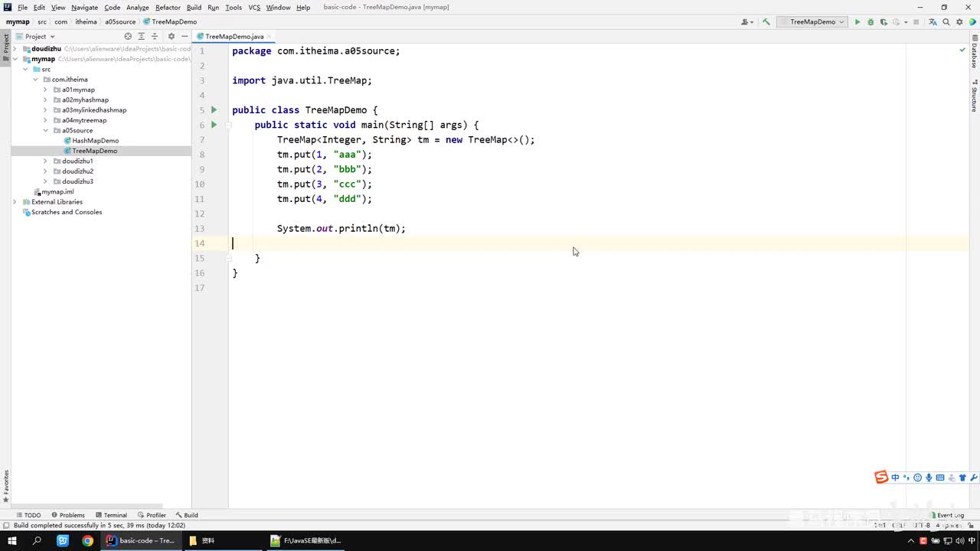The width and height of the screenshot is (980, 551).
Task: Click run gutter arrow beside main method
Action: [x=214, y=125]
